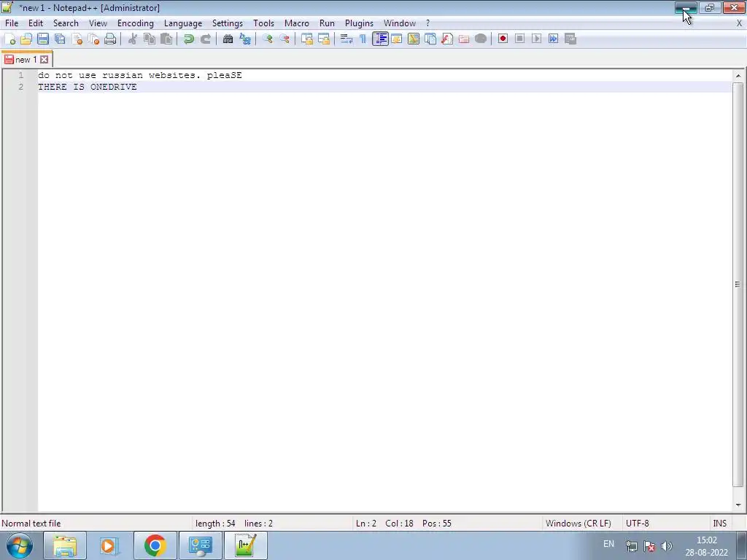Click the grey monitoring toolbar icon

481,39
